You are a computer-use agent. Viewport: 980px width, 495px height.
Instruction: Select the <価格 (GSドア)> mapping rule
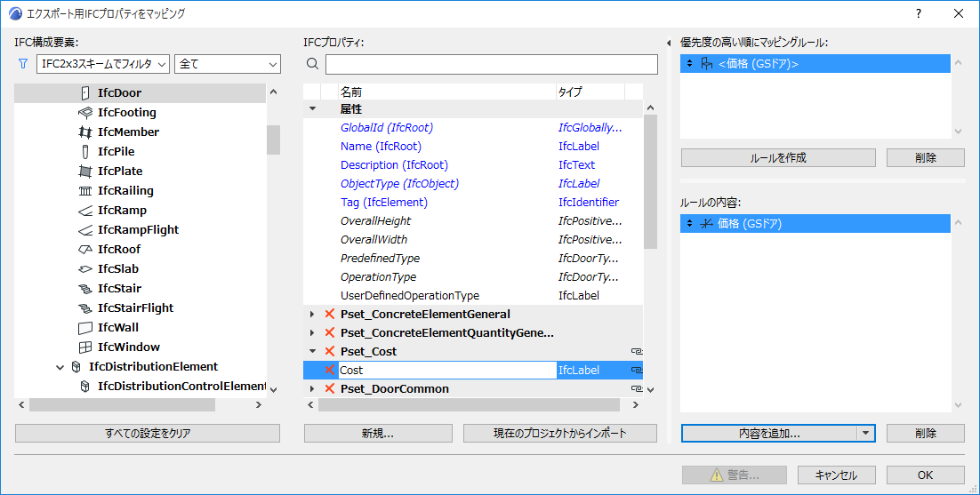click(x=815, y=64)
